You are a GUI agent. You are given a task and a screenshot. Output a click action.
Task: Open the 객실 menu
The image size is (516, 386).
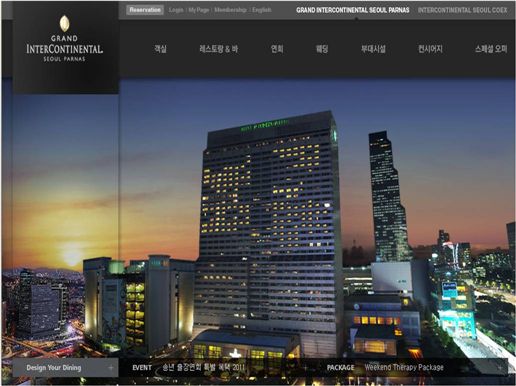coord(160,49)
